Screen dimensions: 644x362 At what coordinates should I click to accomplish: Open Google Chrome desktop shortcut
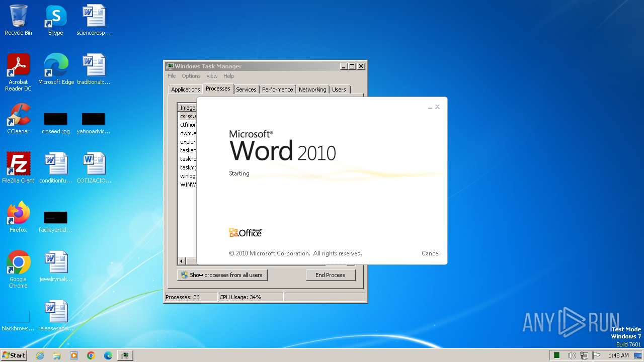(18, 269)
